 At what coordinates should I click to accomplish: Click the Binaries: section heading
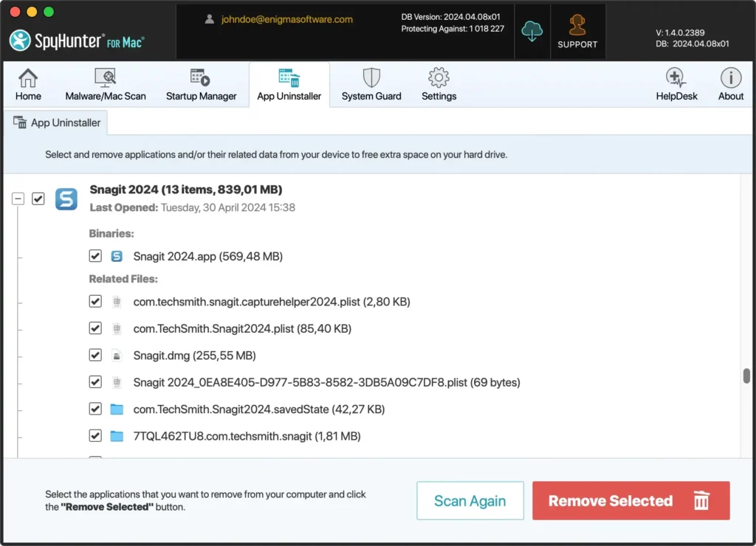click(x=111, y=234)
